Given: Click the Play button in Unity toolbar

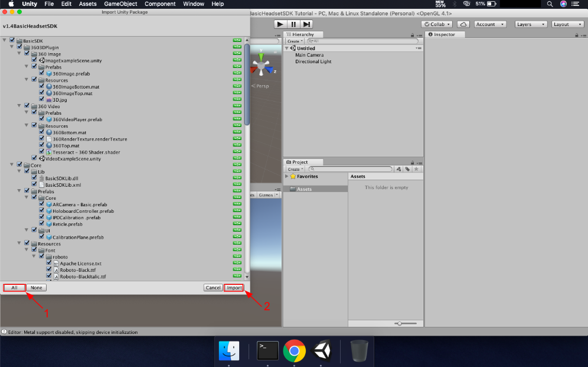Looking at the screenshot, I should (280, 24).
